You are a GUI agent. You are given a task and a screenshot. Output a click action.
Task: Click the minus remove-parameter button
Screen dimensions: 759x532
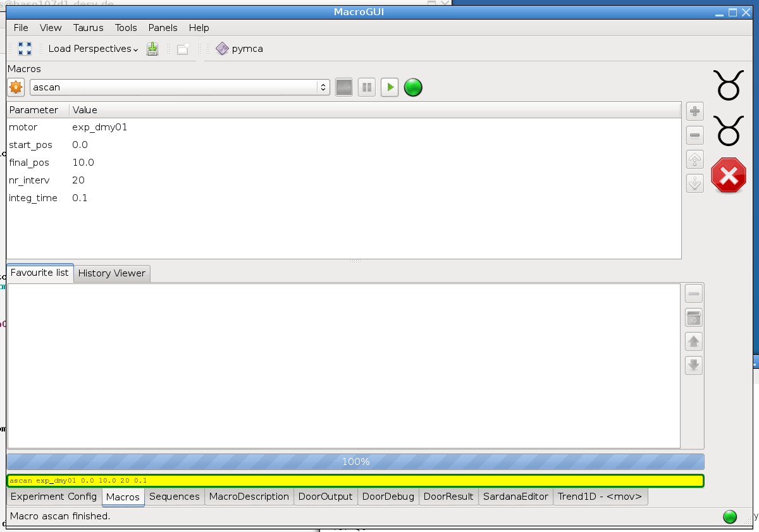point(695,135)
